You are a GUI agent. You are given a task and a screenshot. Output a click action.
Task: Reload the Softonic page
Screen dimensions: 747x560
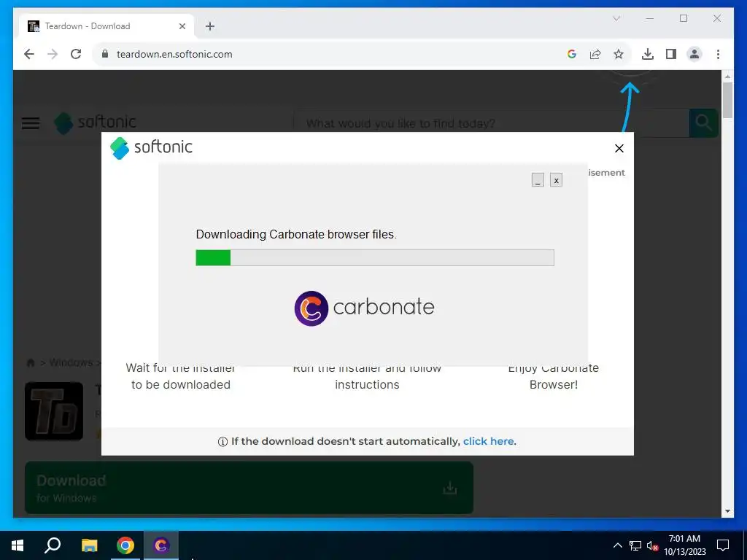[76, 54]
